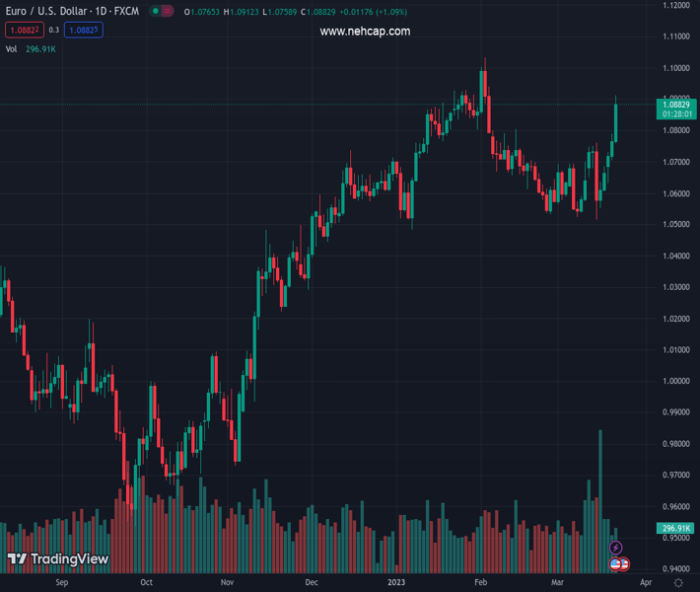The image size is (700, 592).
Task: Click the Feb label on time axis
Action: [480, 583]
